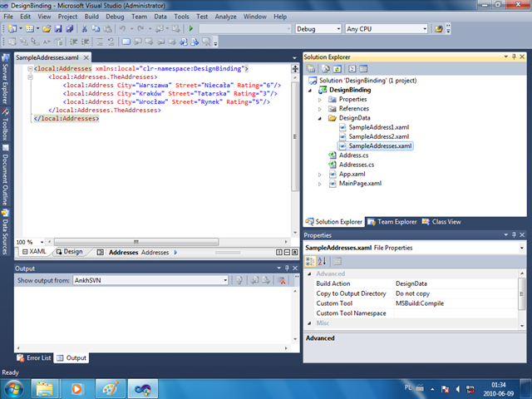Collapse the DesignData folder node
The image size is (532, 399).
[x=319, y=118]
